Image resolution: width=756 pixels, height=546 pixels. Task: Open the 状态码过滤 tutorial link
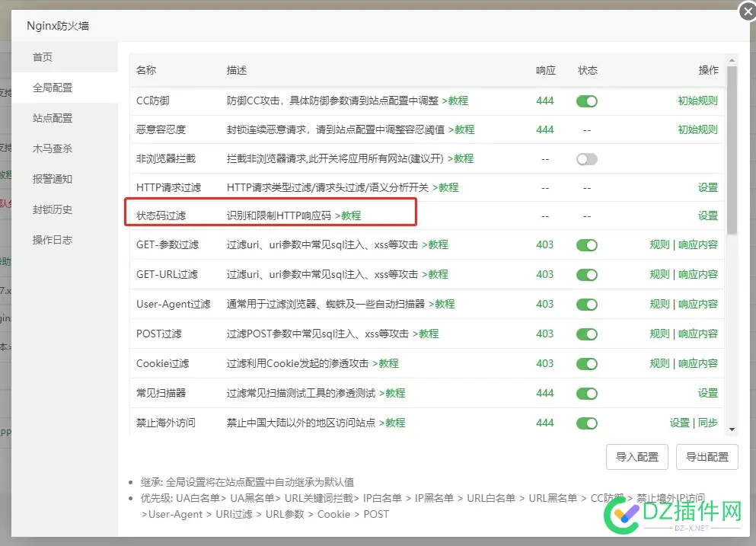pyautogui.click(x=349, y=216)
